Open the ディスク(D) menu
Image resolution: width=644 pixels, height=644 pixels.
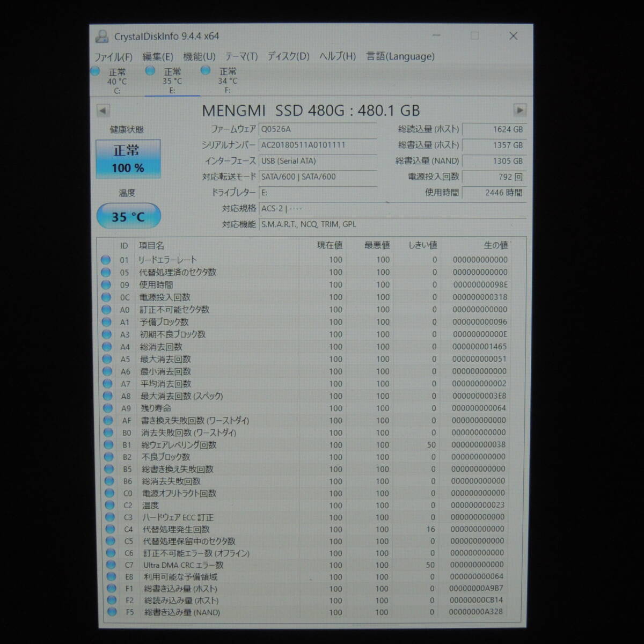point(288,57)
